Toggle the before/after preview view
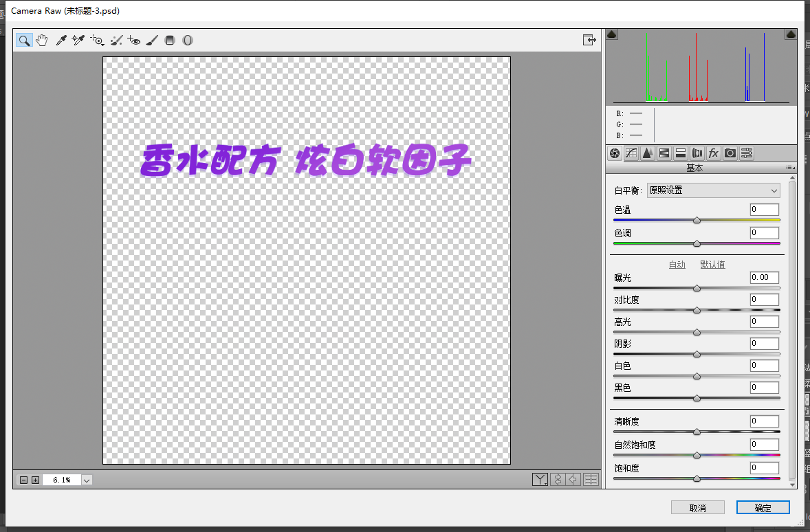The width and height of the screenshot is (810, 532). tap(539, 479)
